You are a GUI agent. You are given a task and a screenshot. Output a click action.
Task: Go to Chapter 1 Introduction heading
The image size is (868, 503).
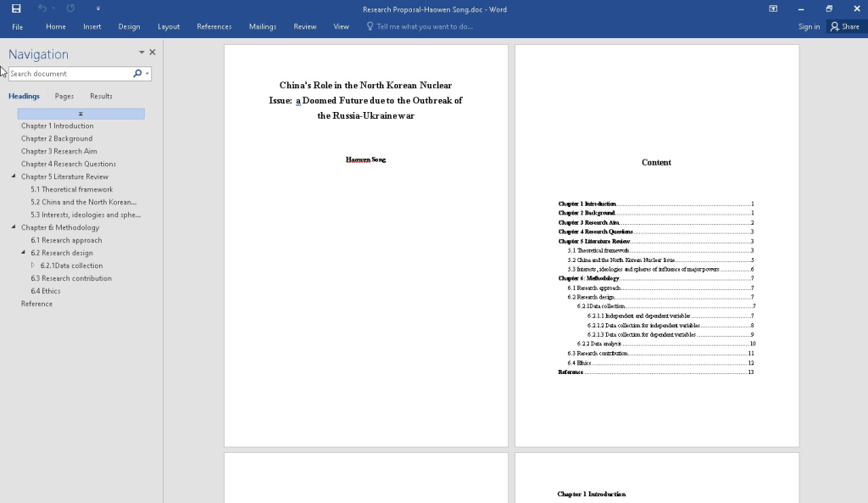click(x=58, y=126)
